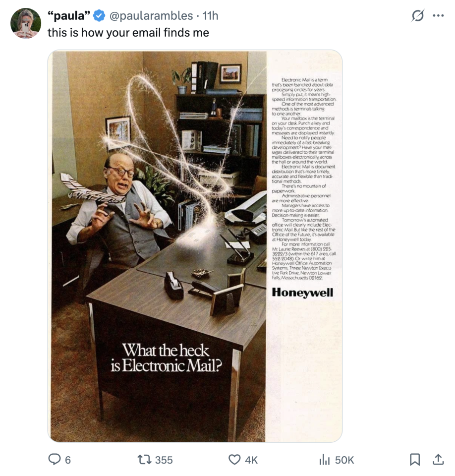455x476 pixels.
Task: Click the Honeywell logo in the ad image
Action: [302, 292]
